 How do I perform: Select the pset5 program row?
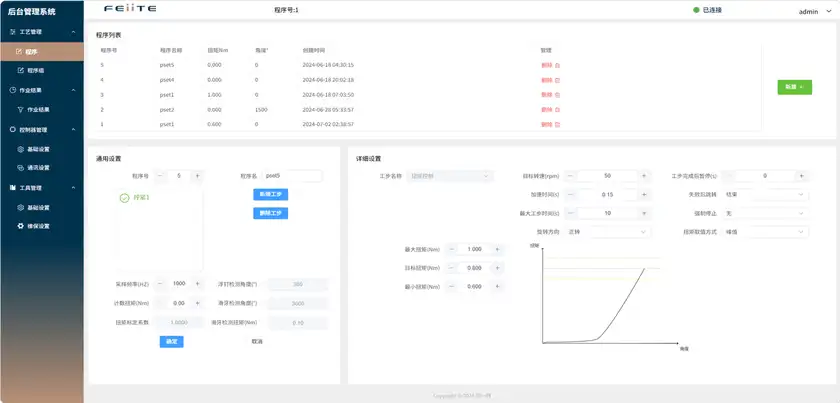click(x=428, y=65)
